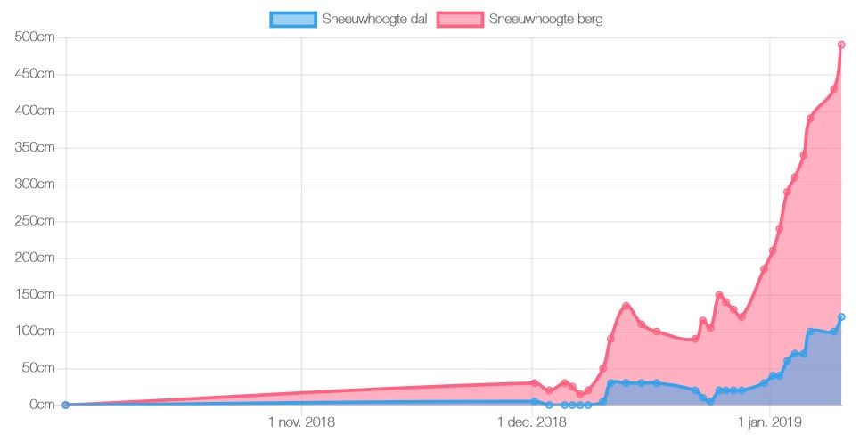Click the '1 jan. 2019' x-axis label
868x443 pixels.
[770, 422]
